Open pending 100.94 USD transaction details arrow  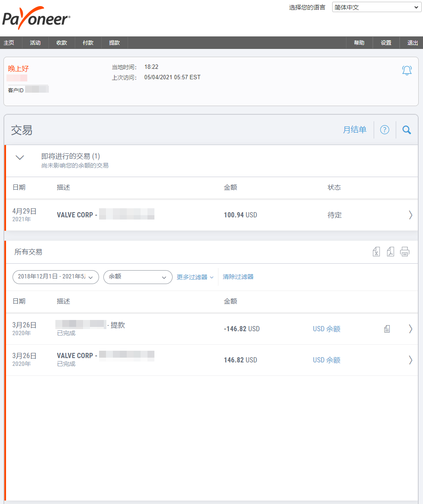[x=410, y=215]
